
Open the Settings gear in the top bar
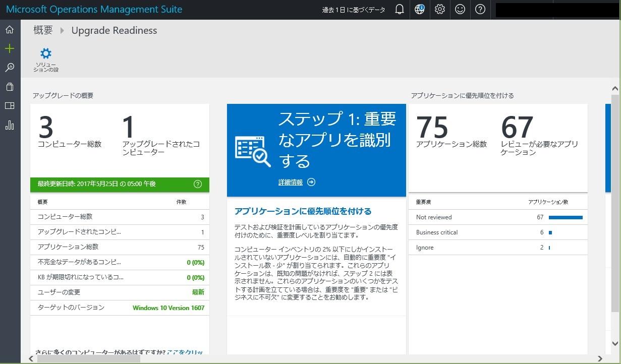click(x=439, y=9)
